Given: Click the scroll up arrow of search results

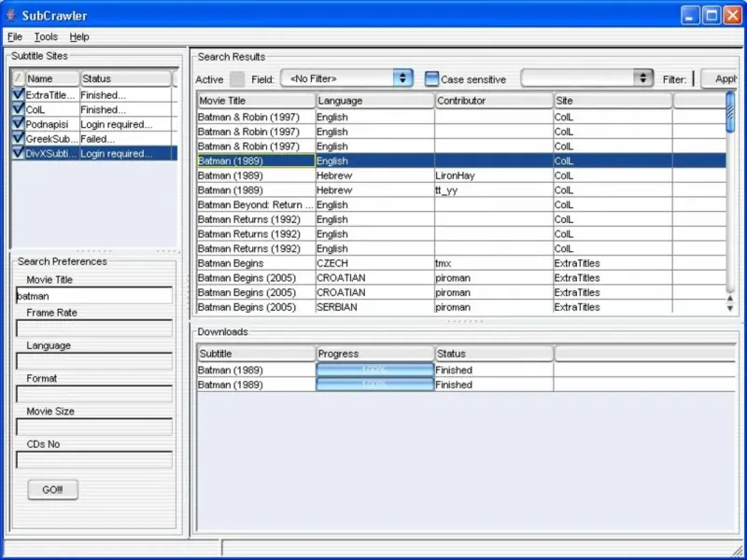Looking at the screenshot, I should click(730, 299).
